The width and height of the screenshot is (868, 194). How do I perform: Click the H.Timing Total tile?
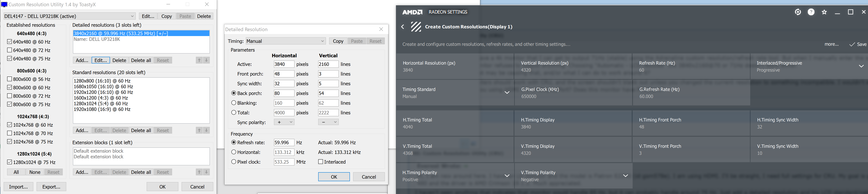click(455, 123)
